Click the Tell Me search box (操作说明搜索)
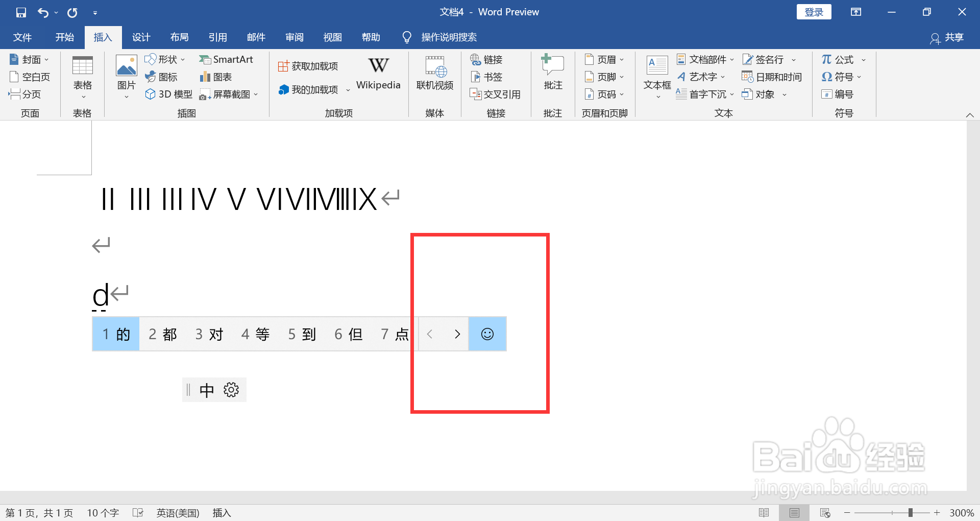The image size is (980, 521). 440,37
